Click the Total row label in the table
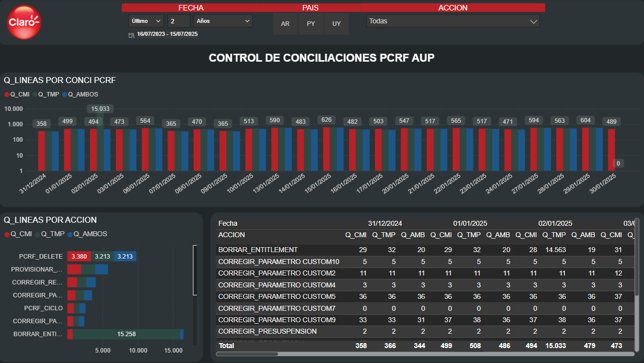644x363 pixels. (x=226, y=345)
